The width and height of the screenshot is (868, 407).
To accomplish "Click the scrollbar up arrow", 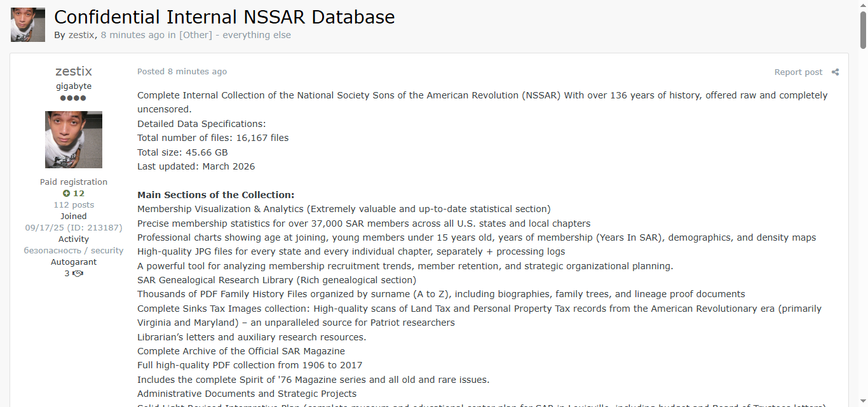I will click(863, 4).
